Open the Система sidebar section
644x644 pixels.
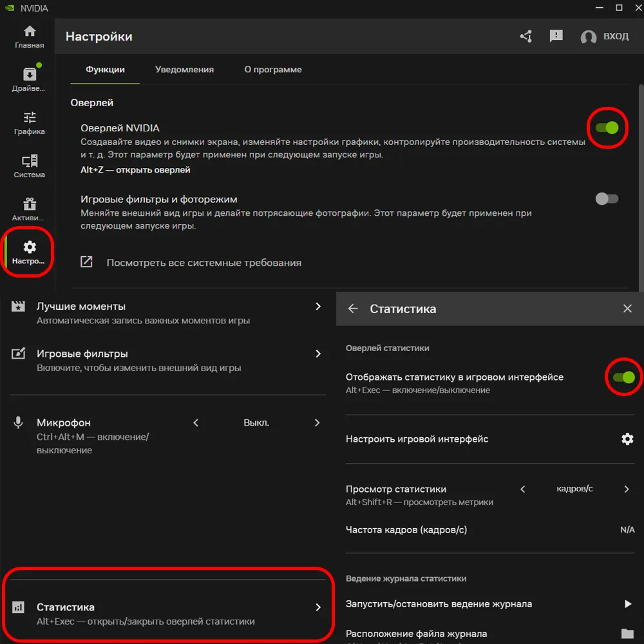[29, 166]
